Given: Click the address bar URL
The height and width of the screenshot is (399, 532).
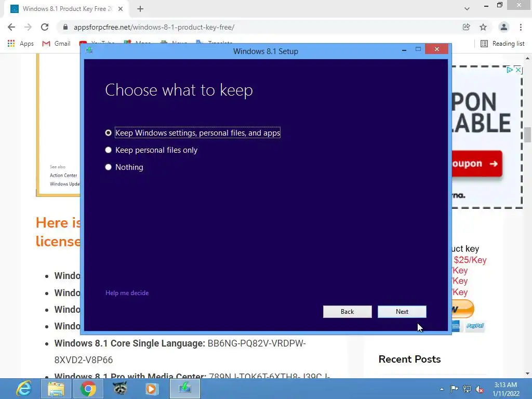Looking at the screenshot, I should [154, 27].
